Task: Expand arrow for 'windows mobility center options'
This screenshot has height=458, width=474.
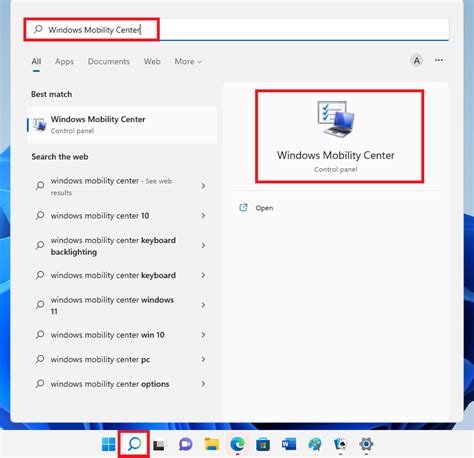Action: [203, 384]
